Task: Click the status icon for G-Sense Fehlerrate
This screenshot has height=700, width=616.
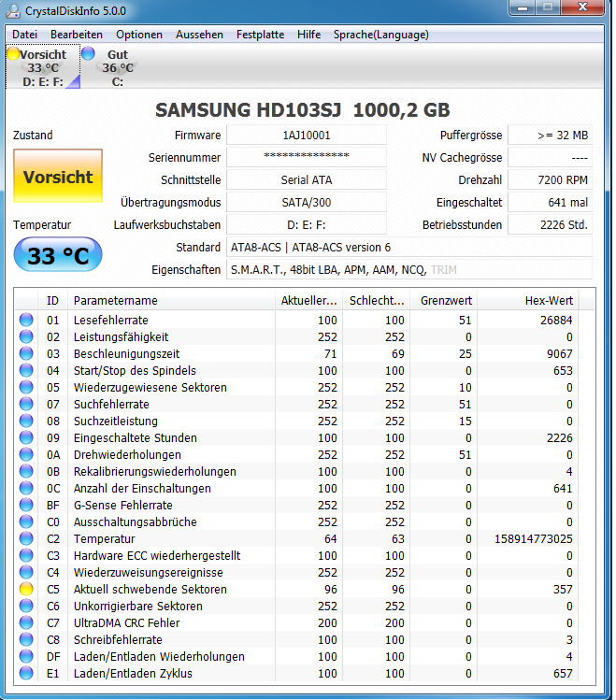Action: [x=26, y=505]
